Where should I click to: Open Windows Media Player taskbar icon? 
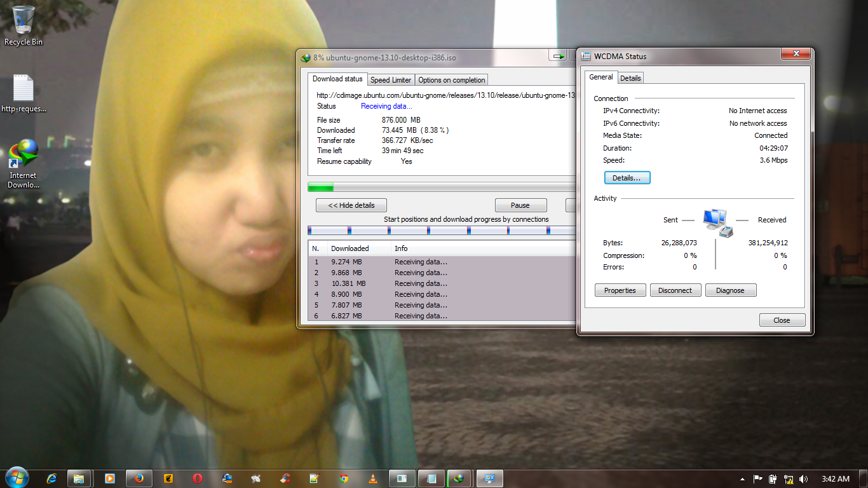click(109, 478)
